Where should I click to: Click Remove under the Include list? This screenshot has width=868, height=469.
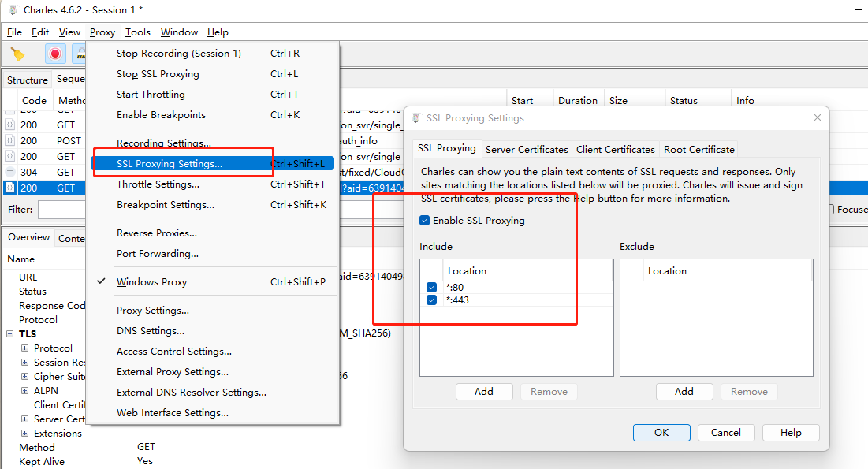pyautogui.click(x=549, y=392)
